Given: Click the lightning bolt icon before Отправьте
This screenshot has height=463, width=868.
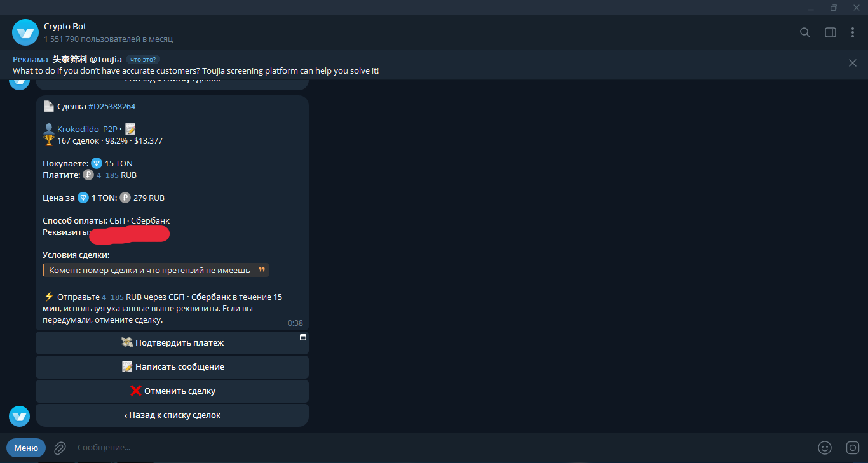Looking at the screenshot, I should [49, 297].
